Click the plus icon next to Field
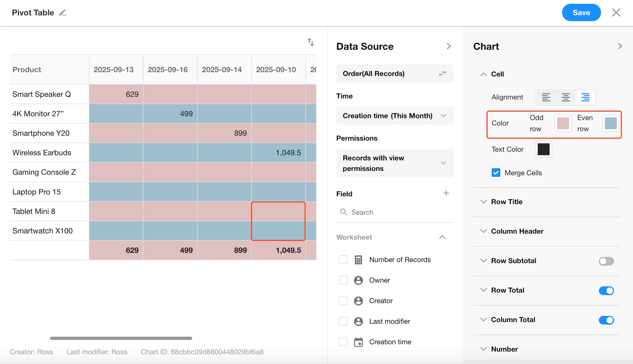 coord(446,193)
